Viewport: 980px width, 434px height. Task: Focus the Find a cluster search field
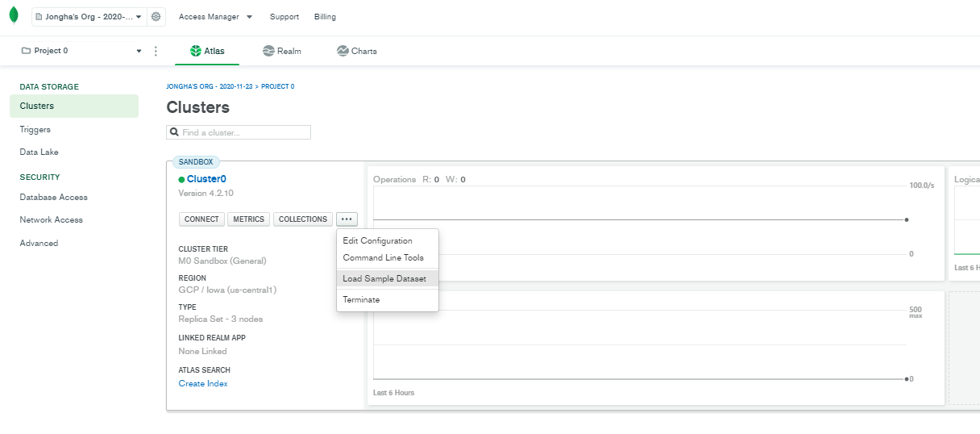[239, 132]
